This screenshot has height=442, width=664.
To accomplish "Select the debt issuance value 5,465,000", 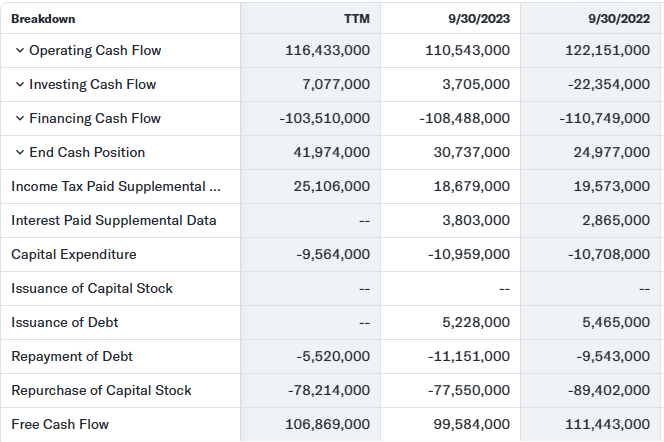I will coord(616,322).
